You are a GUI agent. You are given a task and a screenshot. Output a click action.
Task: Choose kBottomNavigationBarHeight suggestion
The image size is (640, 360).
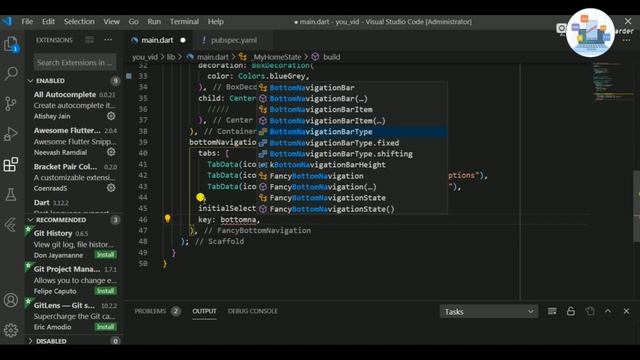(352, 164)
